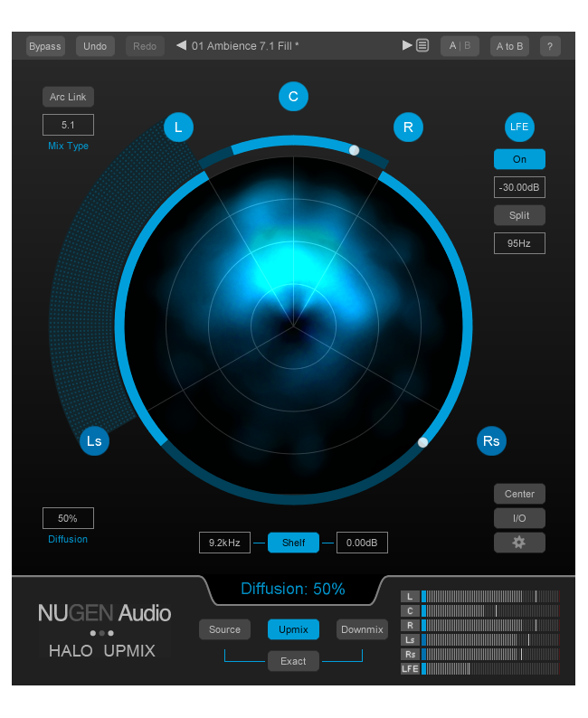Click the R channel level meter
The width and height of the screenshot is (588, 718).
pyautogui.click(x=490, y=625)
